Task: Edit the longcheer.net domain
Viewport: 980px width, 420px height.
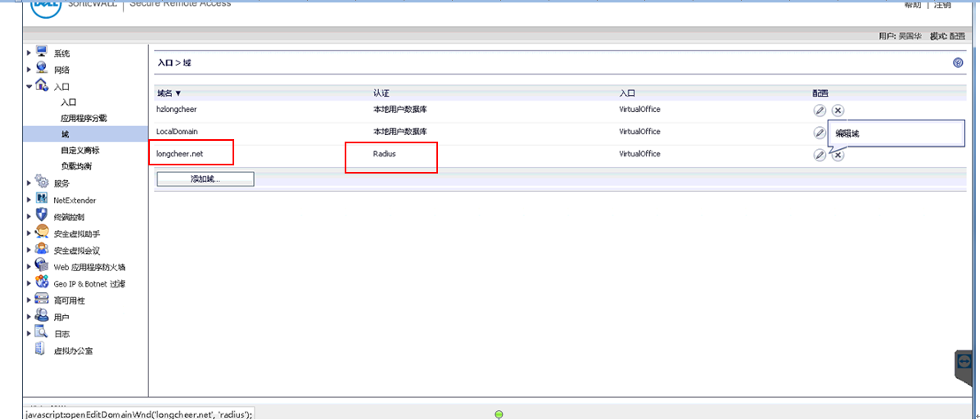Action: pyautogui.click(x=819, y=155)
